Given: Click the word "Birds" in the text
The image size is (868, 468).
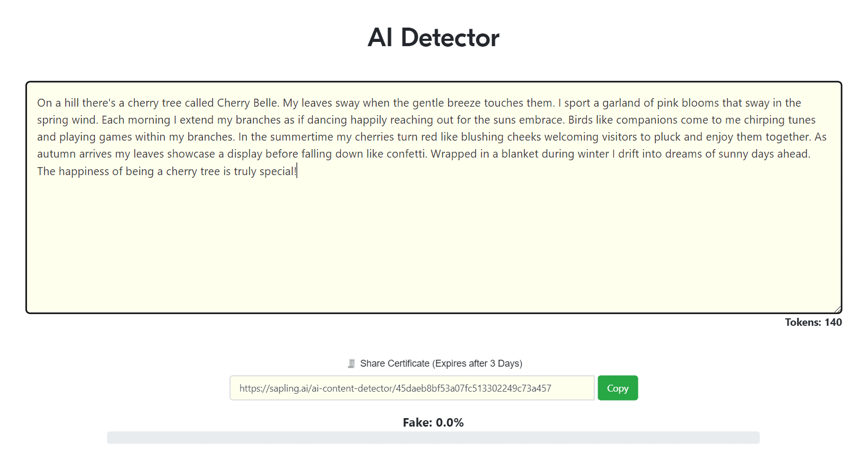Looking at the screenshot, I should (x=580, y=120).
